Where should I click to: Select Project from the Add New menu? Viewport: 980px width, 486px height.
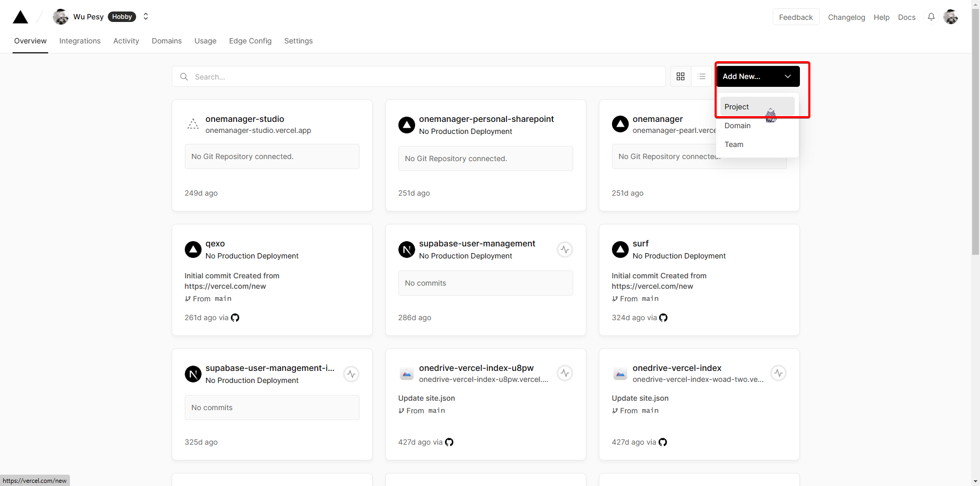[x=737, y=107]
